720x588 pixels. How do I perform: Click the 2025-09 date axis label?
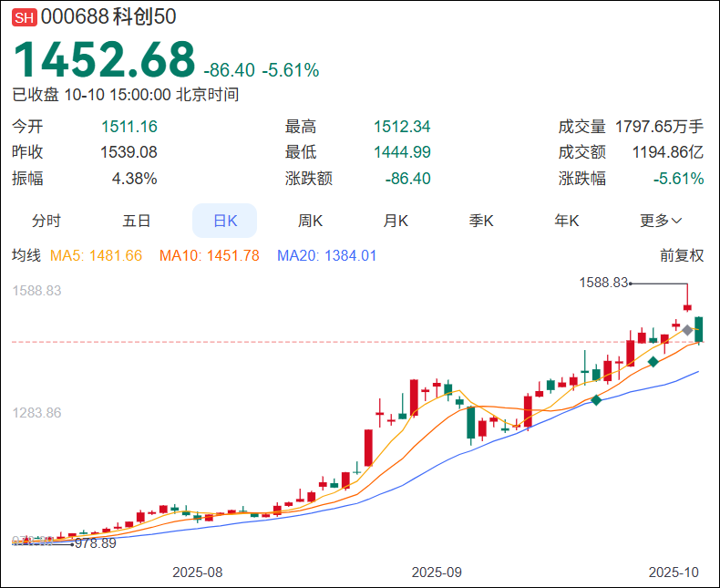point(437,573)
